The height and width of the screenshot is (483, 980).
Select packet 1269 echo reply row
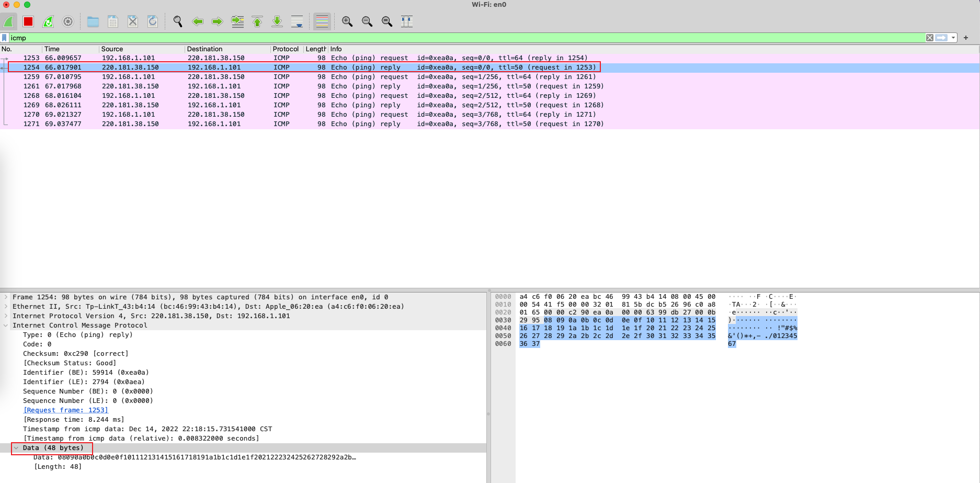(489, 105)
